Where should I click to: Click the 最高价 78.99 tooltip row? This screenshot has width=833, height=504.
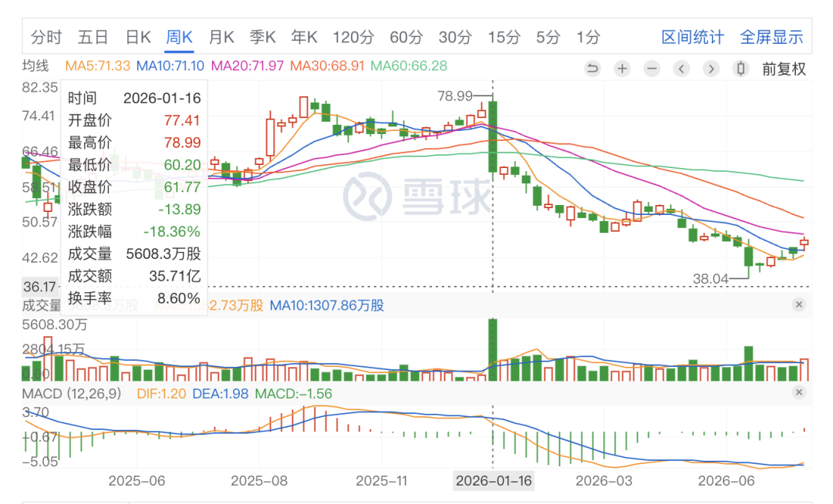(134, 143)
